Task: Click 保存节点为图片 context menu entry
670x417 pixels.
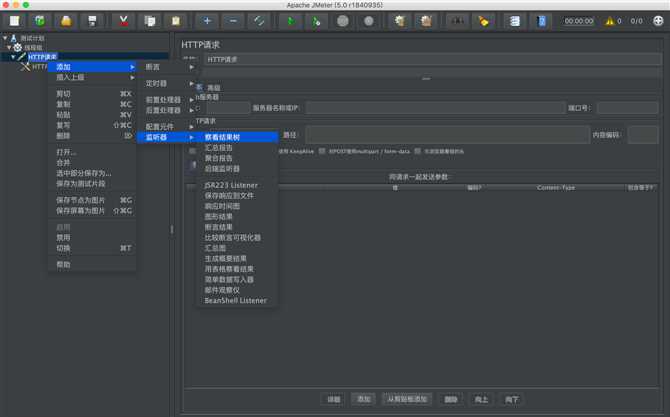Action: coord(92,200)
